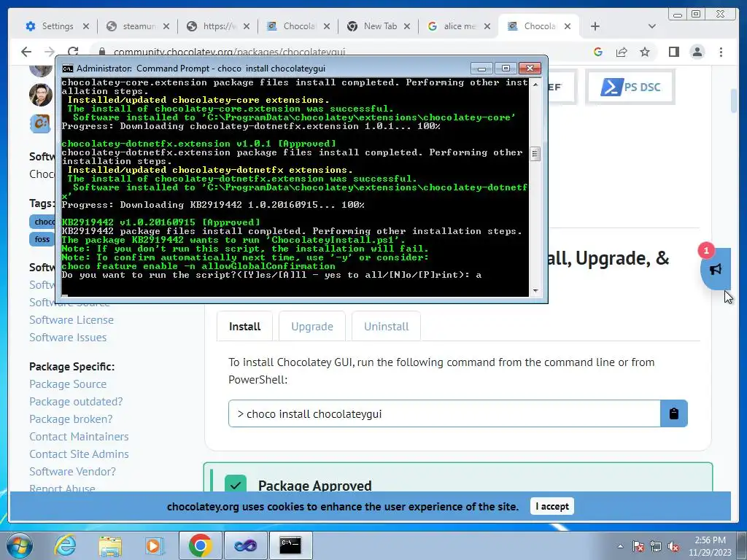Click the address bar URL
The width and height of the screenshot is (747, 560).
pyautogui.click(x=229, y=52)
